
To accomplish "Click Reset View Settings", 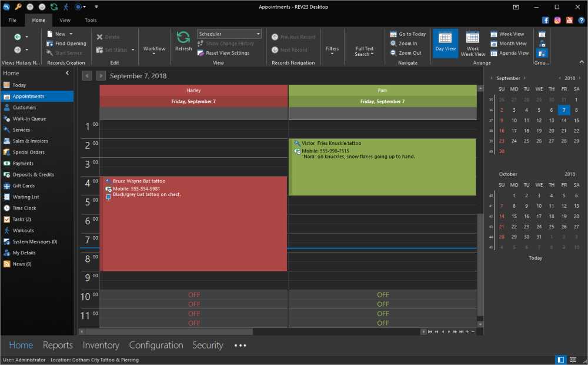I will point(223,53).
